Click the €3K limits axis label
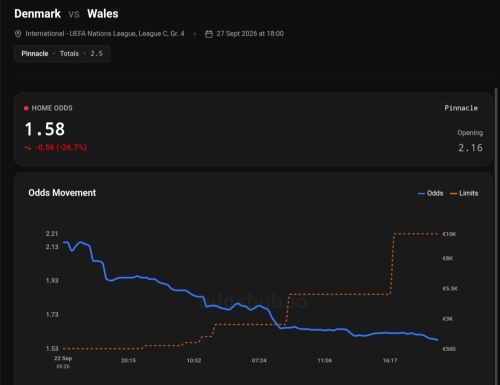The height and width of the screenshot is (385, 500). (448, 319)
